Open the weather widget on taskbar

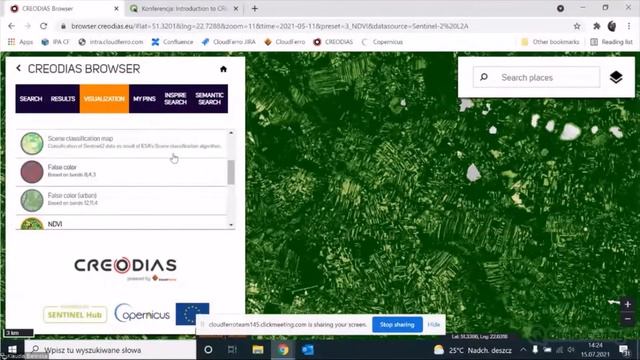[473, 350]
